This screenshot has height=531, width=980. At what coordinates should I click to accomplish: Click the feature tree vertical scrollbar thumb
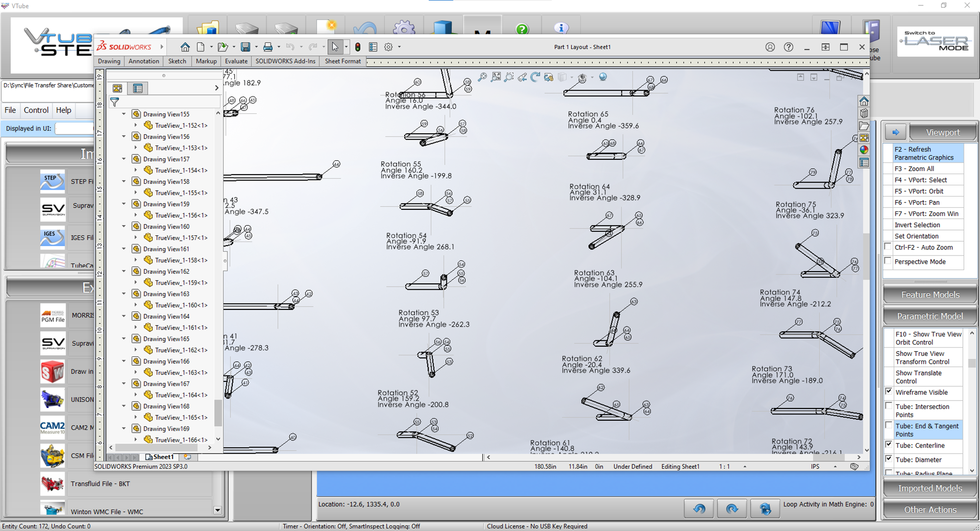[218, 412]
